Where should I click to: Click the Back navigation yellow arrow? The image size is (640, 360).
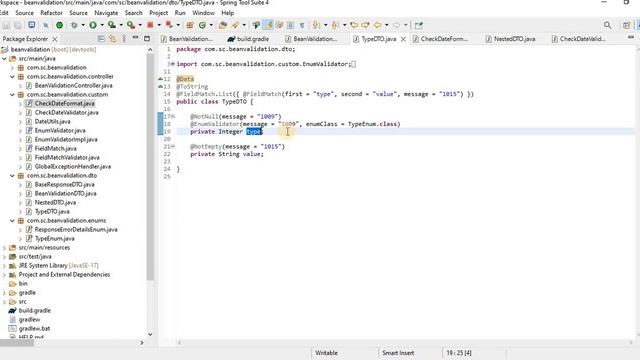pyautogui.click(x=378, y=25)
